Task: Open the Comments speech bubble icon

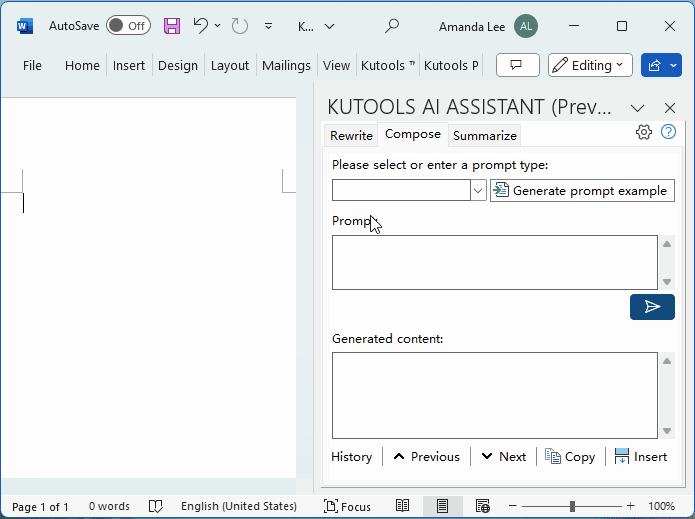Action: click(x=517, y=65)
